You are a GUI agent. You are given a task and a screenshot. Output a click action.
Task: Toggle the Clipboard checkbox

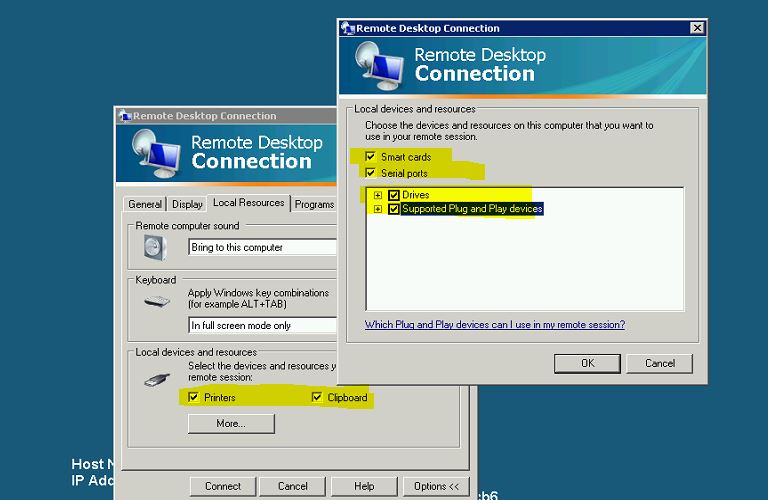point(317,397)
